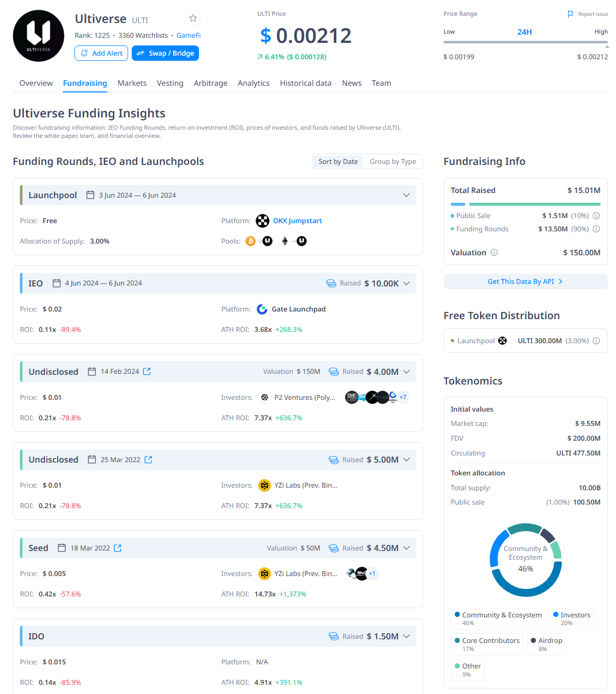The width and height of the screenshot is (616, 694).
Task: Open external link icon beside 18 Mar 2022
Action: coord(118,548)
